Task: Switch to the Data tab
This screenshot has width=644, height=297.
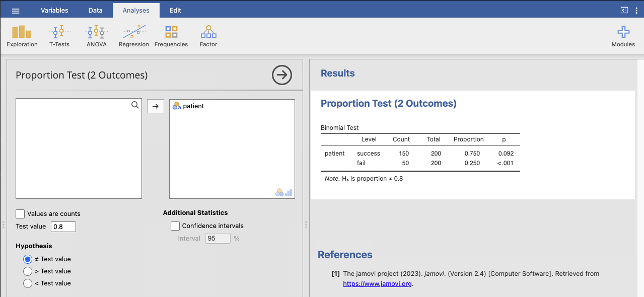Action: click(x=95, y=10)
